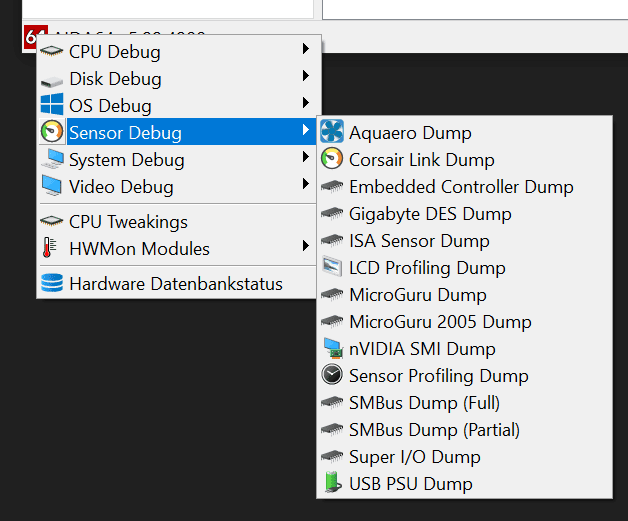Run LCD Profiling Dump
Image resolution: width=628 pixels, height=521 pixels.
pos(465,268)
